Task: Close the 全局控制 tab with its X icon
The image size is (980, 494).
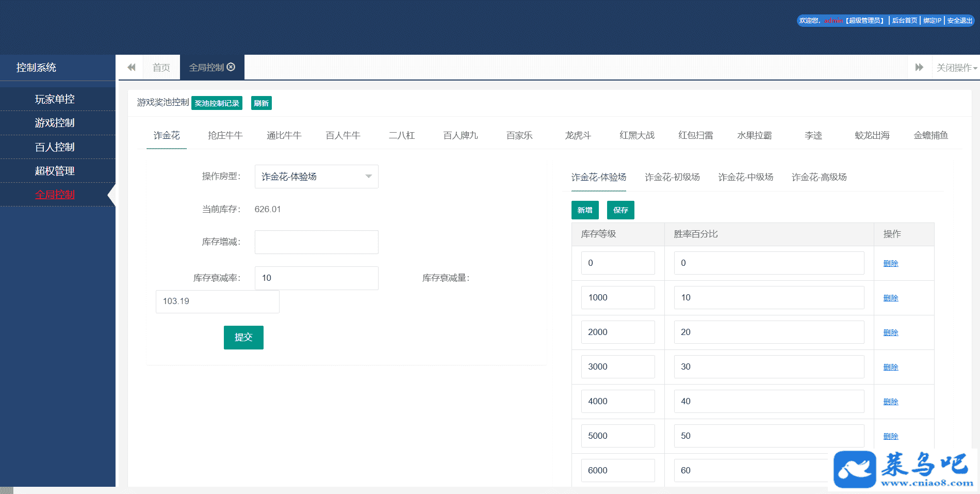Action: tap(231, 67)
